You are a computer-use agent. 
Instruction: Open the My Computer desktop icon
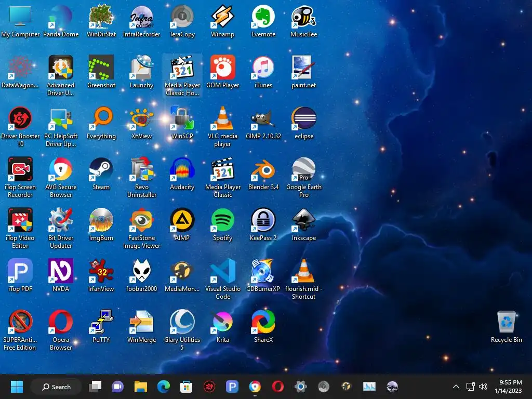[x=20, y=16]
